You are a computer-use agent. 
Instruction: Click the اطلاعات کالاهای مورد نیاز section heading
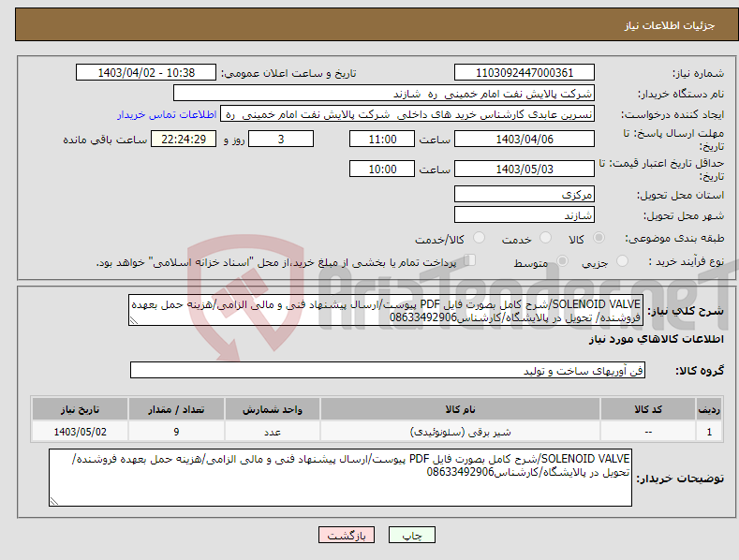[x=656, y=339]
